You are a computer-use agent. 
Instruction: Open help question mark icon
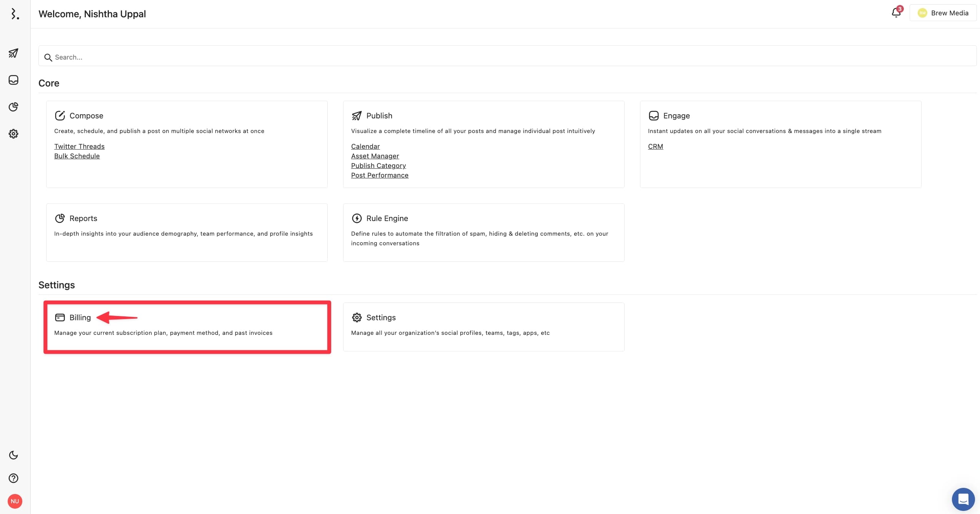tap(13, 478)
